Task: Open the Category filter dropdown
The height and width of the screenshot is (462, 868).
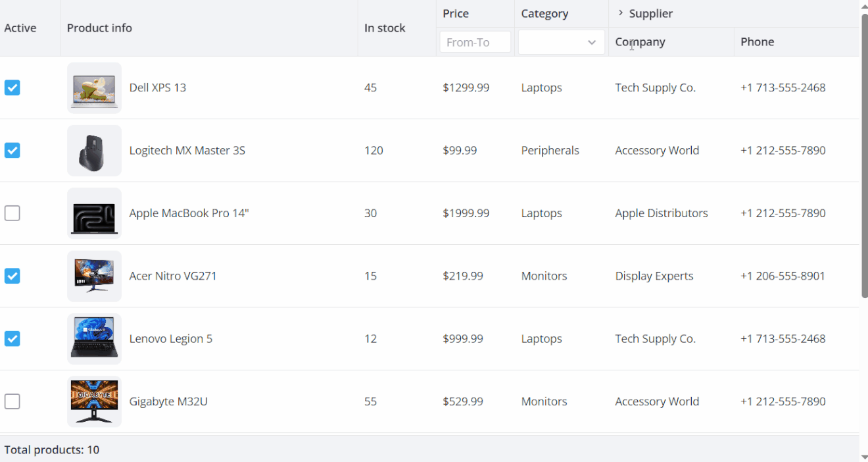Action: click(561, 42)
